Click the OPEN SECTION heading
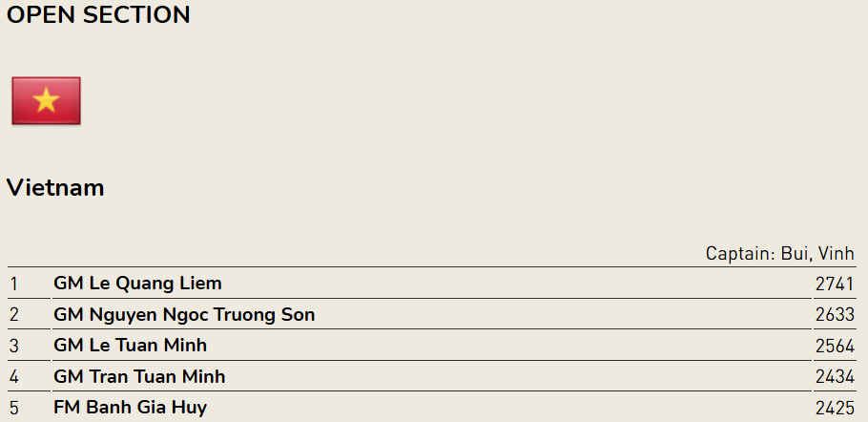868x422 pixels. (x=98, y=15)
